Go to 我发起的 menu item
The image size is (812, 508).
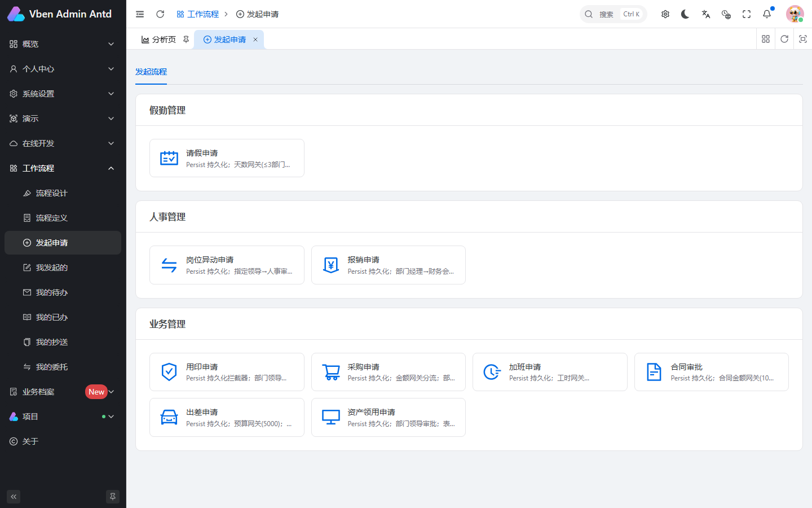[x=63, y=268]
